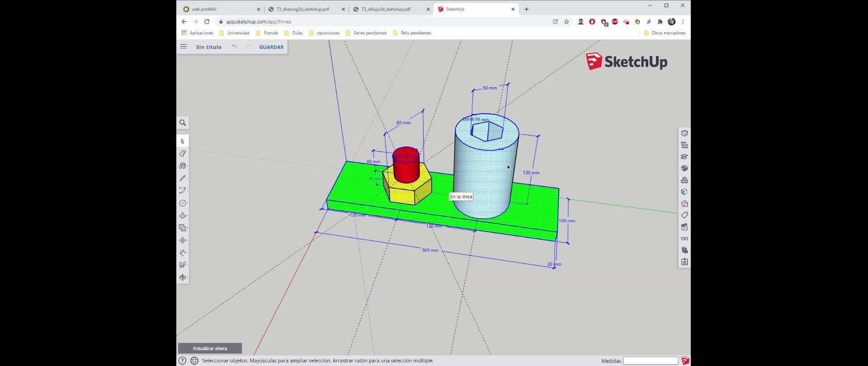Open the Orbit navigation tool
Screen dimensions: 868x366
point(183,277)
